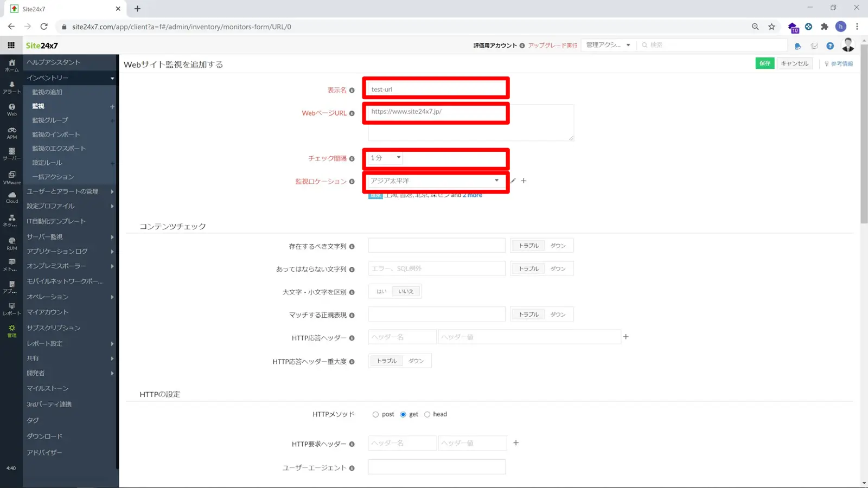Open ネットワーク icon in sidebar
Viewport: 868px width, 488px height.
[11, 220]
